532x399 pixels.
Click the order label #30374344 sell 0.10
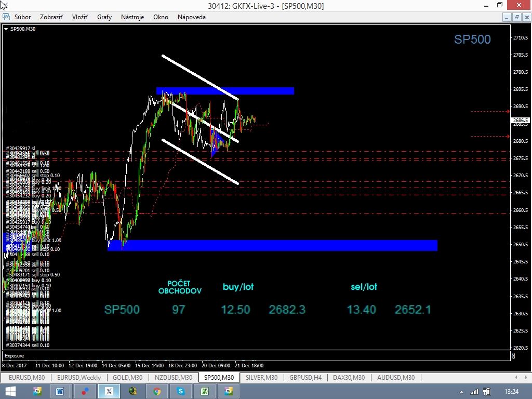pos(28,345)
